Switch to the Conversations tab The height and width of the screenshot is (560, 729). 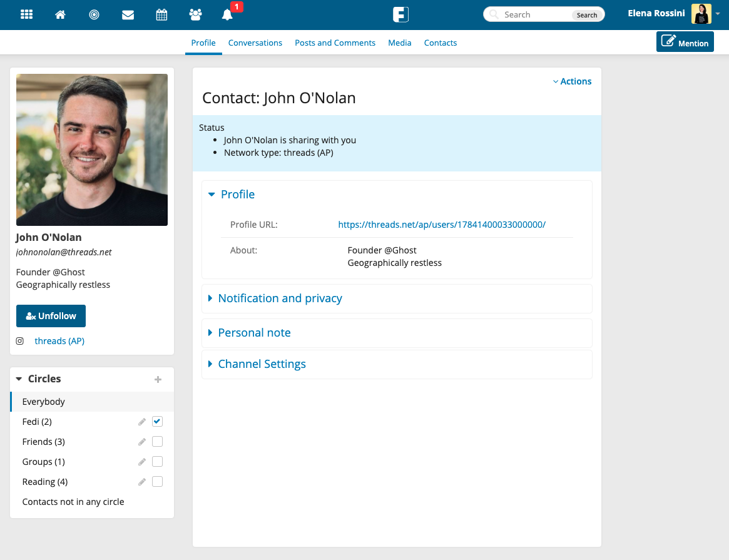coord(255,43)
